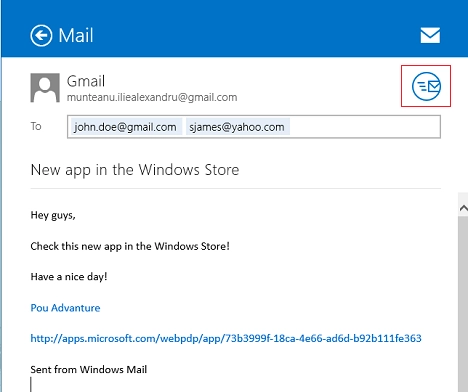Click the Mail envelope icon in header
This screenshot has height=392, width=468.
pos(430,35)
